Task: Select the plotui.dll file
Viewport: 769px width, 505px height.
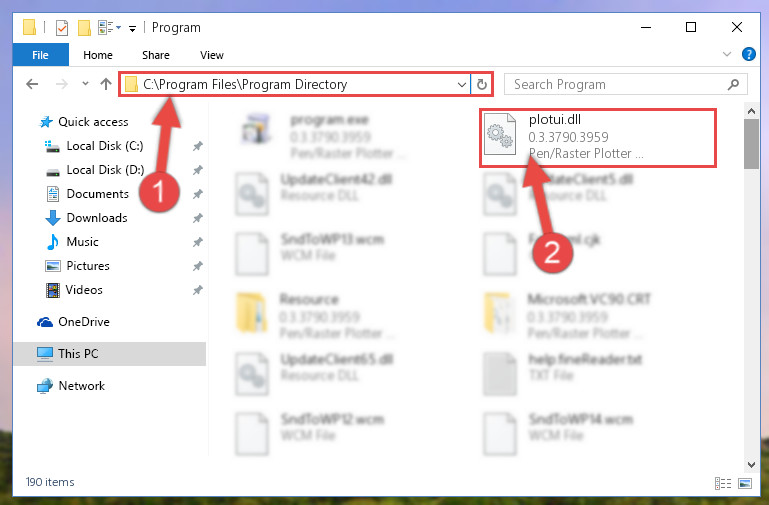Action: [x=598, y=137]
